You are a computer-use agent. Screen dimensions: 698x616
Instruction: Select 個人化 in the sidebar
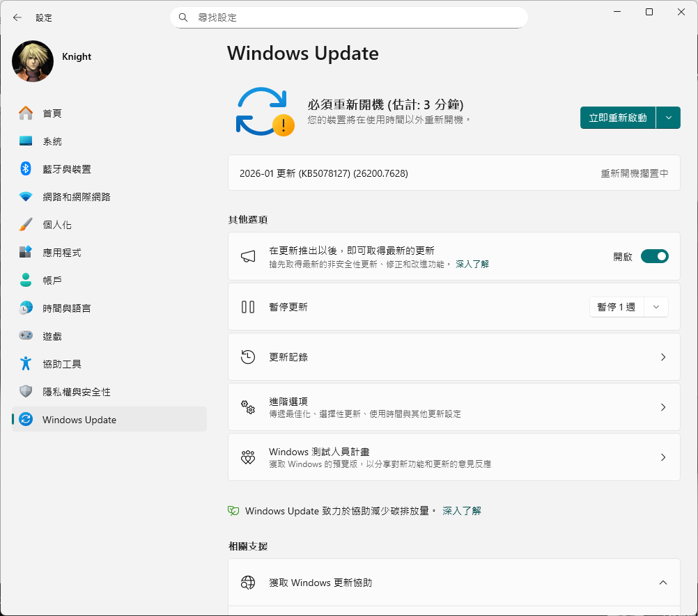click(109, 224)
